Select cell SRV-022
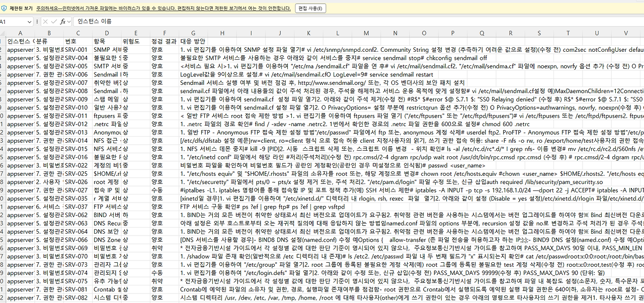Screen dimensions: 644x303 (78, 165)
